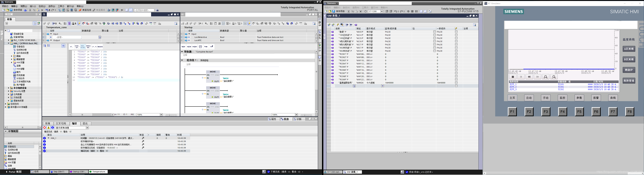Tick the bit checkbox for "A防火阀开启":P row
The image size is (644, 175).
click(435, 41)
